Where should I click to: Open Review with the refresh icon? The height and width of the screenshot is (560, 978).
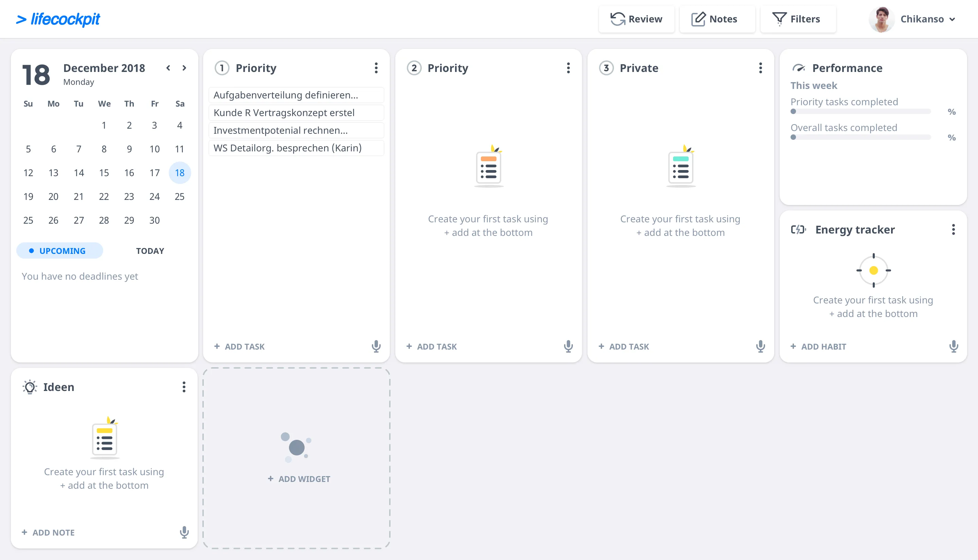(636, 19)
